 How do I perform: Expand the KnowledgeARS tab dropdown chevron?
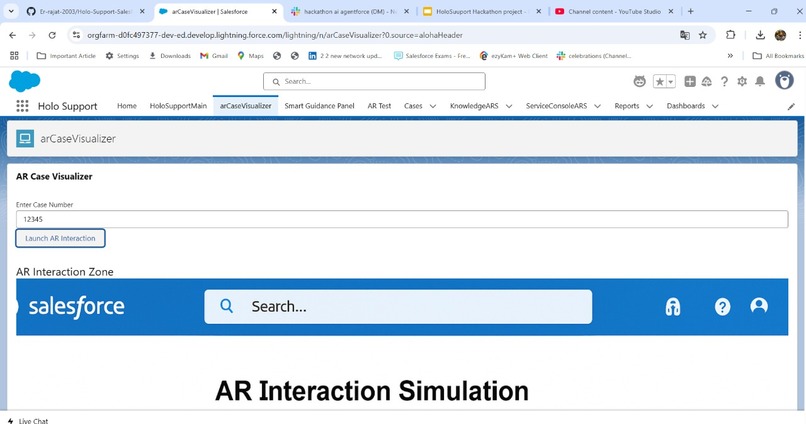[x=509, y=106]
